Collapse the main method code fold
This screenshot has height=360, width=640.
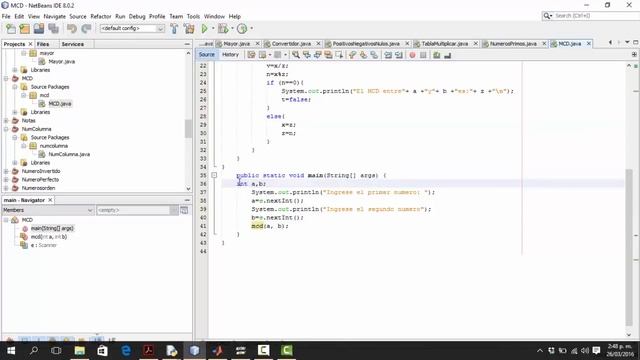214,175
